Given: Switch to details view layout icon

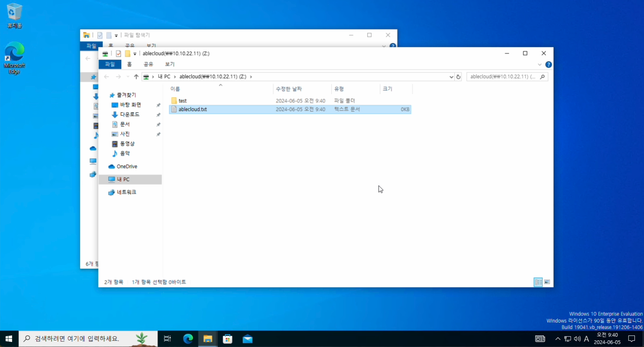Looking at the screenshot, I should [x=538, y=282].
